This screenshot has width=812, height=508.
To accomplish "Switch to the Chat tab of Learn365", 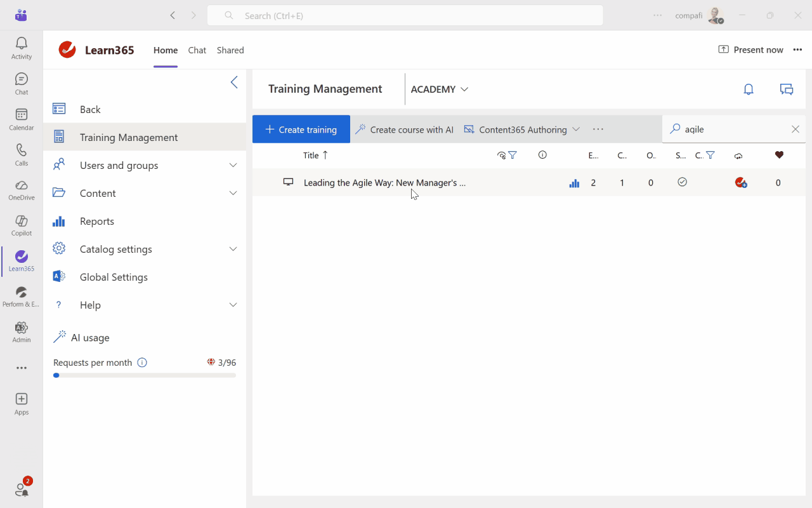I will [197, 50].
